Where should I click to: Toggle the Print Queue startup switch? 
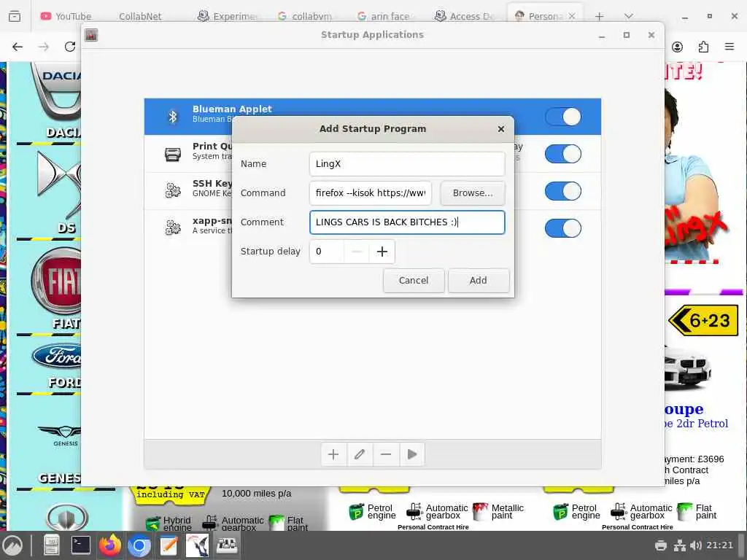coord(562,154)
